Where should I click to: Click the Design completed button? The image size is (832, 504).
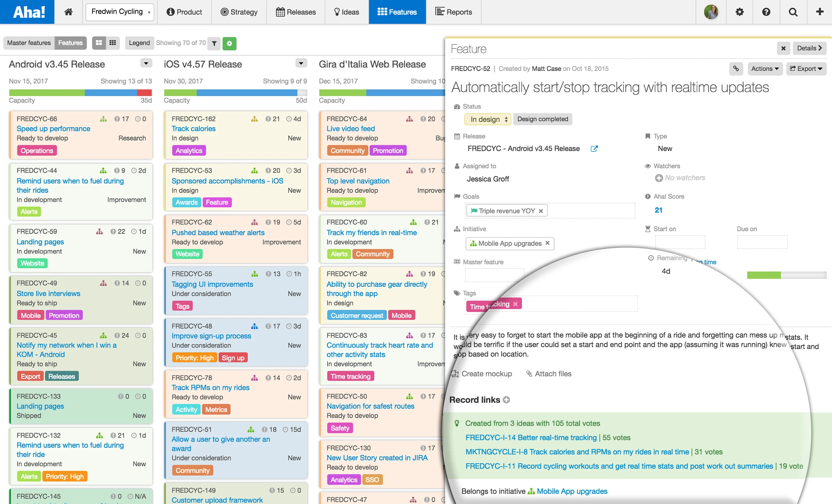tap(542, 119)
